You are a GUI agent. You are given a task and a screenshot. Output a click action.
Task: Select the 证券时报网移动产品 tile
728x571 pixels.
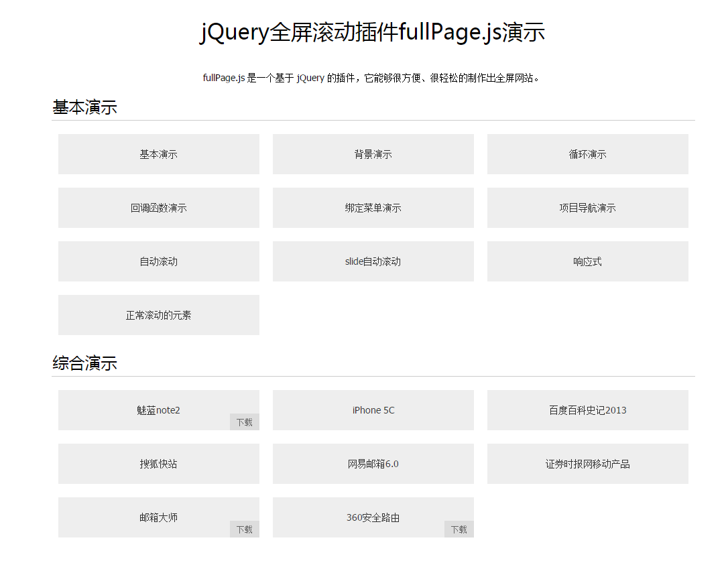[587, 464]
